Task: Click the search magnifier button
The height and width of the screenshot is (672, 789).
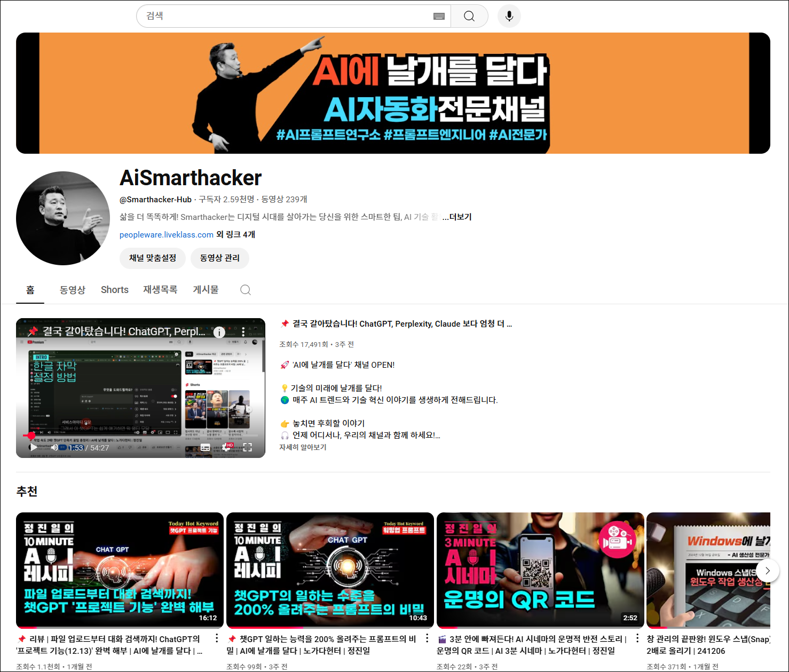Action: coord(469,16)
